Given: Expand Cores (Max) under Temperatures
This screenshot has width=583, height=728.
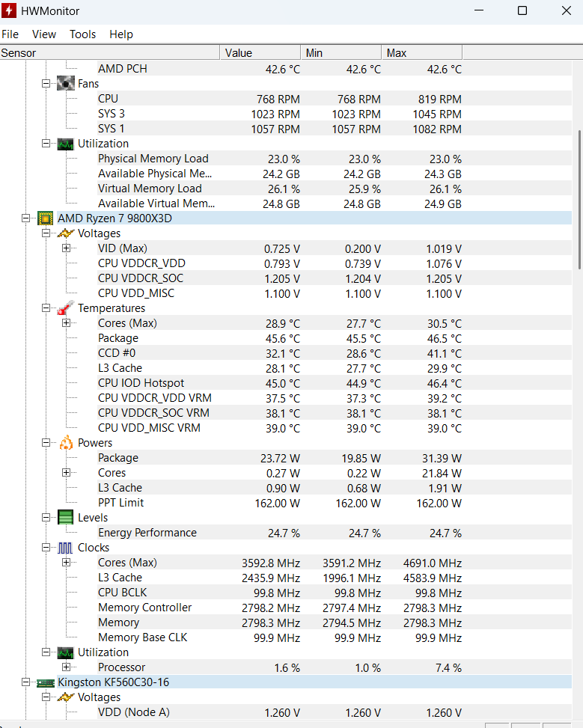Looking at the screenshot, I should pyautogui.click(x=66, y=323).
